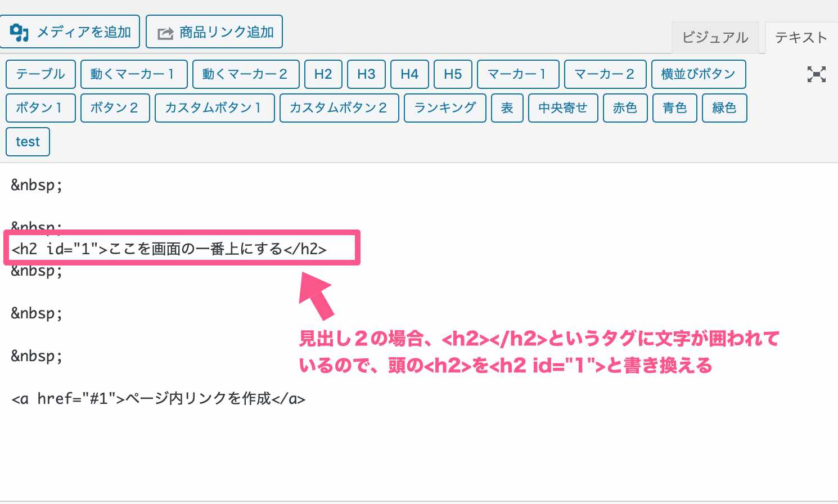Click the fullscreen distraction-free writing icon
This screenshot has height=504, width=838.
point(816,74)
